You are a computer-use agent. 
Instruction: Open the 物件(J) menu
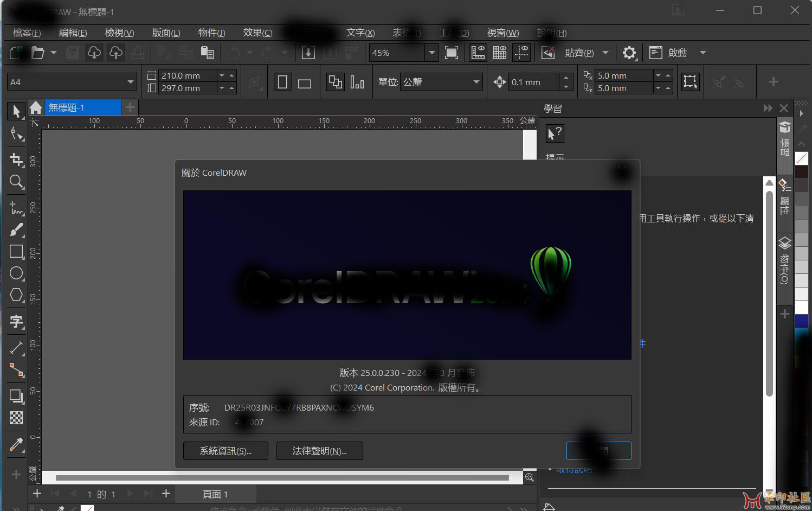pos(211,33)
